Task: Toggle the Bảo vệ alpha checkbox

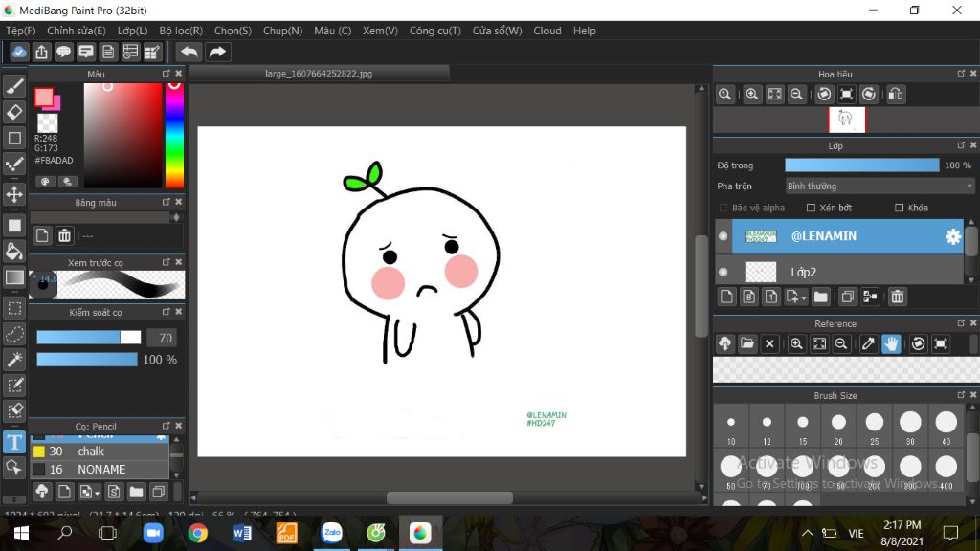Action: point(724,208)
